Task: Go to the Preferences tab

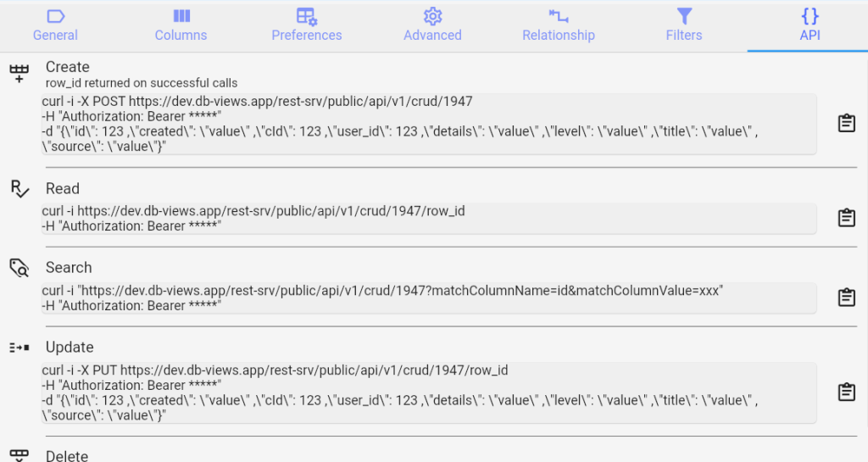Action: coord(306,25)
